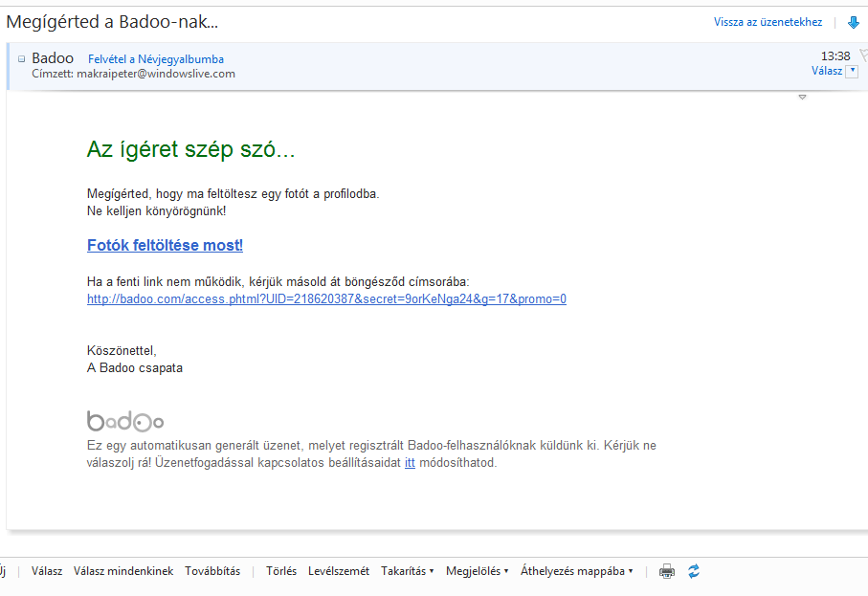
Task: Open the dropdown arrow next to Válasz
Action: pos(852,71)
